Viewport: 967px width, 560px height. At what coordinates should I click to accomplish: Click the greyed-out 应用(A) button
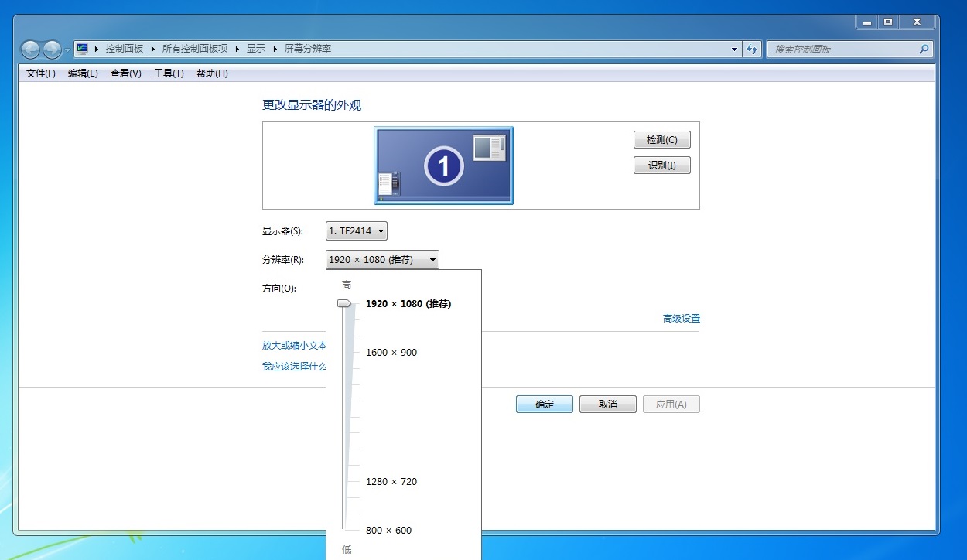click(671, 405)
